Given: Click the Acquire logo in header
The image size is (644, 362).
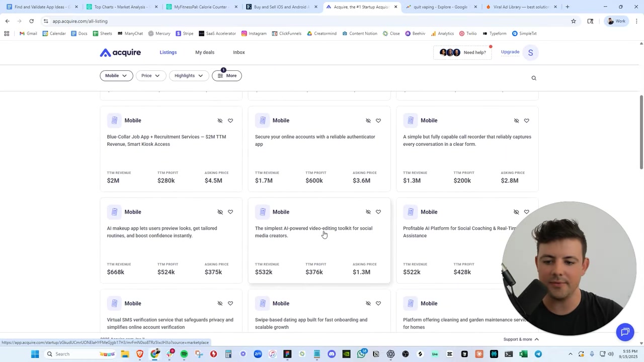Looking at the screenshot, I should [120, 52].
